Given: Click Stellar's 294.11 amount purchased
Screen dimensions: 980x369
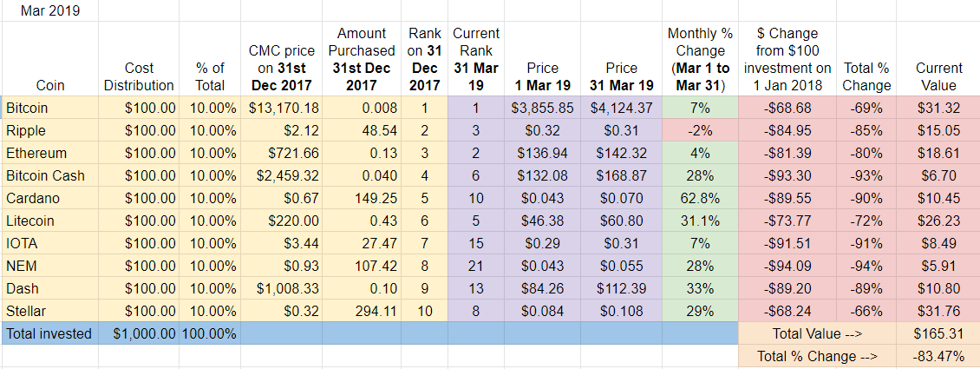Looking at the screenshot, I should [x=362, y=311].
